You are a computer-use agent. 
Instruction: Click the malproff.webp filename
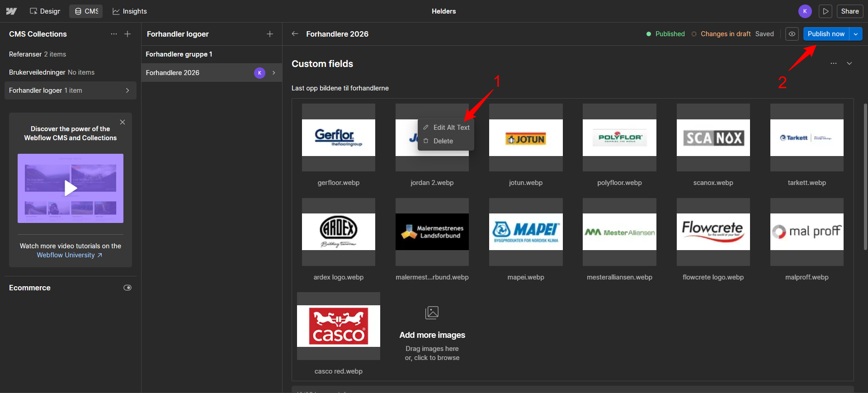click(807, 277)
